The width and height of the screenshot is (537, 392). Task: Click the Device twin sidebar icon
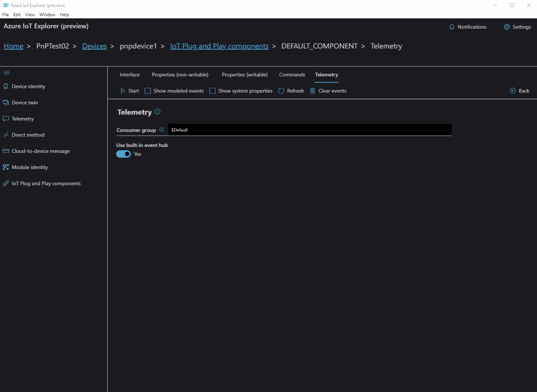[x=6, y=103]
